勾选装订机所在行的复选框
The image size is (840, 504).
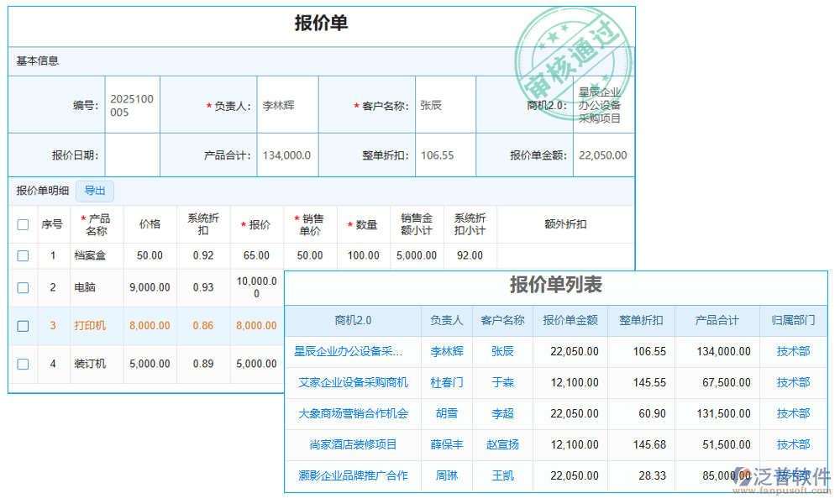tap(23, 364)
